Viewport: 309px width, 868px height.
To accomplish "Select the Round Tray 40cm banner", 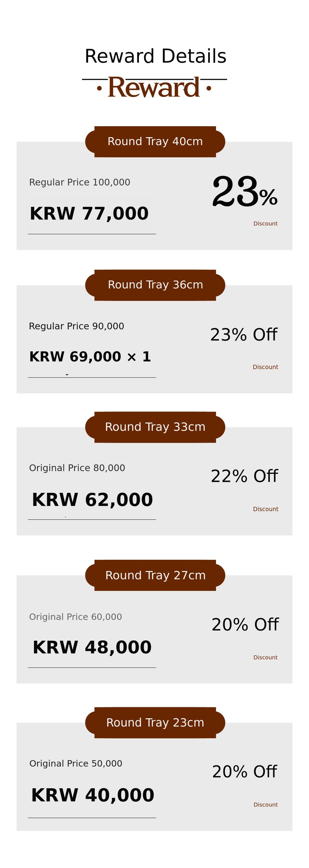I will click(155, 141).
